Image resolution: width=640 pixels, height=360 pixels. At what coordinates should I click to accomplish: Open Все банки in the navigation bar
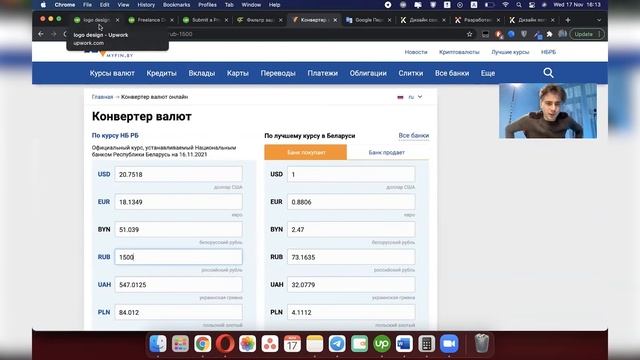452,73
